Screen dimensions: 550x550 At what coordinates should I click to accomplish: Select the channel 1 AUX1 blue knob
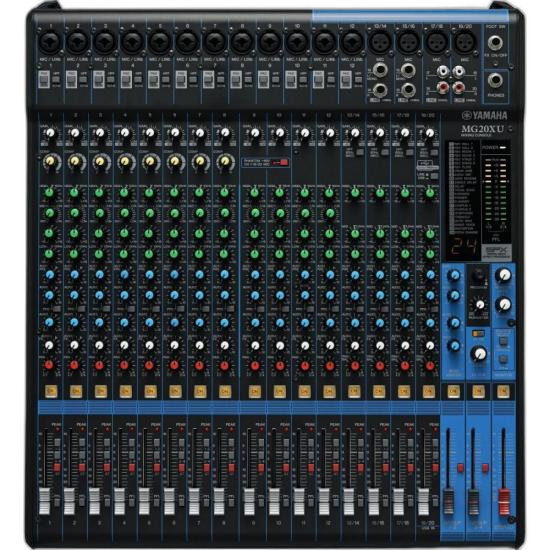coord(49,275)
